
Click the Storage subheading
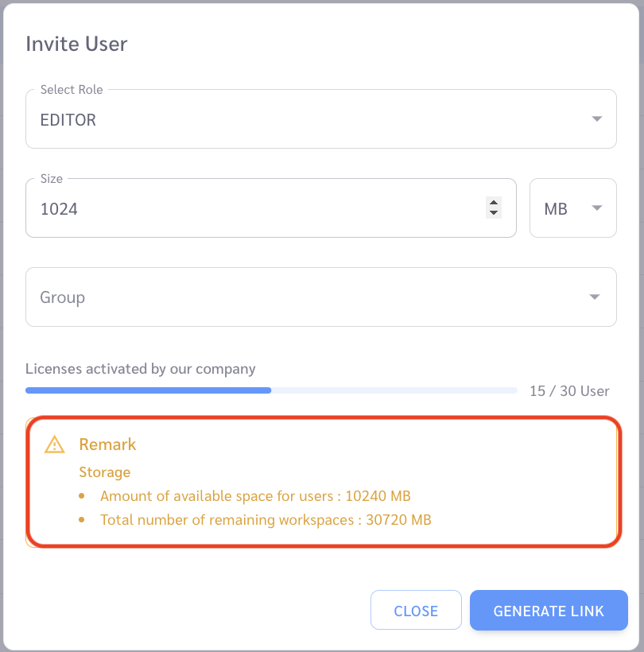coord(105,472)
